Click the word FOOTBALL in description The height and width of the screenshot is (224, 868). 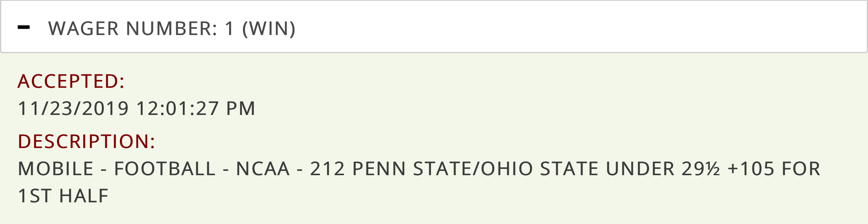pos(165,169)
